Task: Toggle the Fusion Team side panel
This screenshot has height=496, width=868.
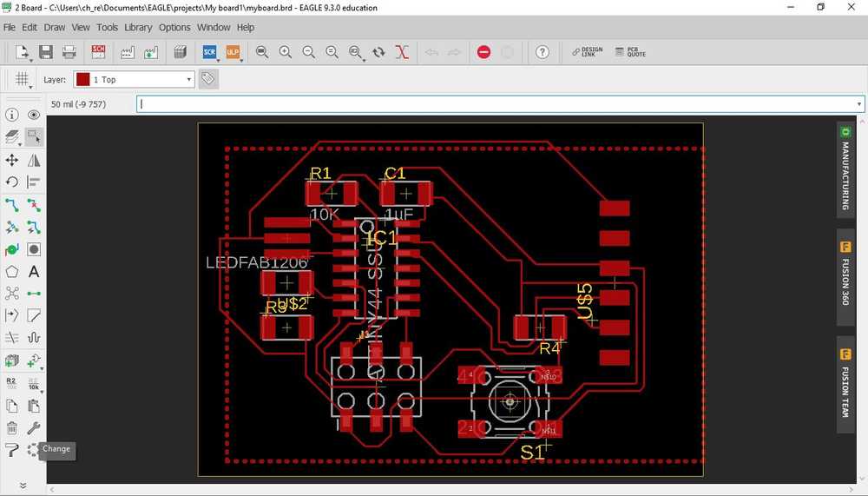Action: pos(845,383)
